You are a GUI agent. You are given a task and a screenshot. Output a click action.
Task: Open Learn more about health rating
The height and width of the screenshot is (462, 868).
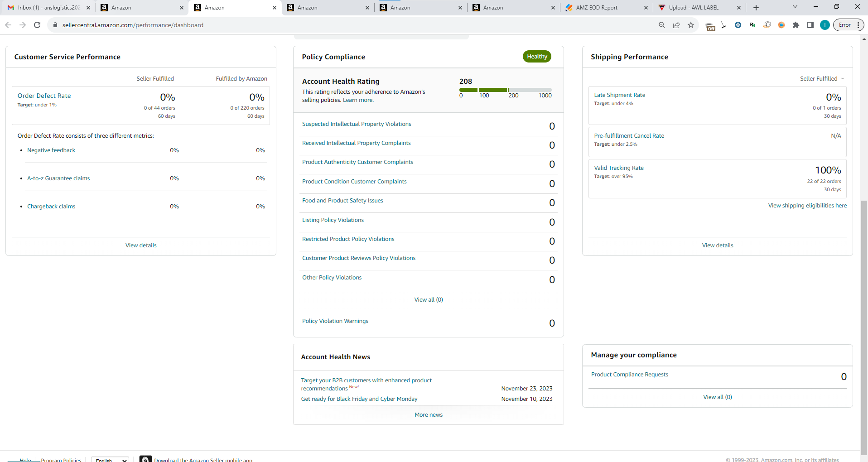pyautogui.click(x=358, y=100)
